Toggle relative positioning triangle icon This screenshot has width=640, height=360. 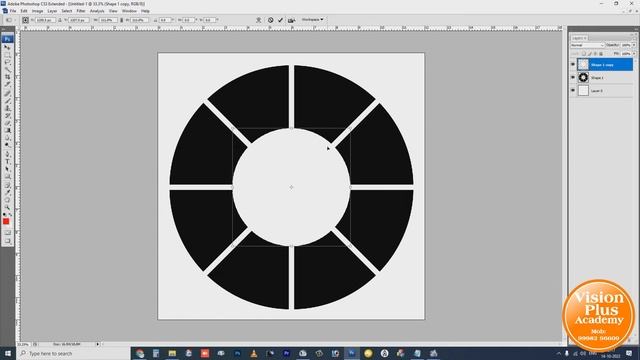click(x=60, y=20)
